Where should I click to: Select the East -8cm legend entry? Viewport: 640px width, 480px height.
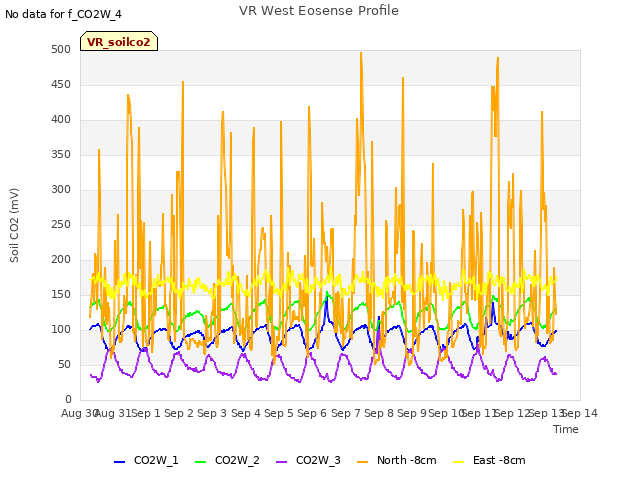pos(489,460)
